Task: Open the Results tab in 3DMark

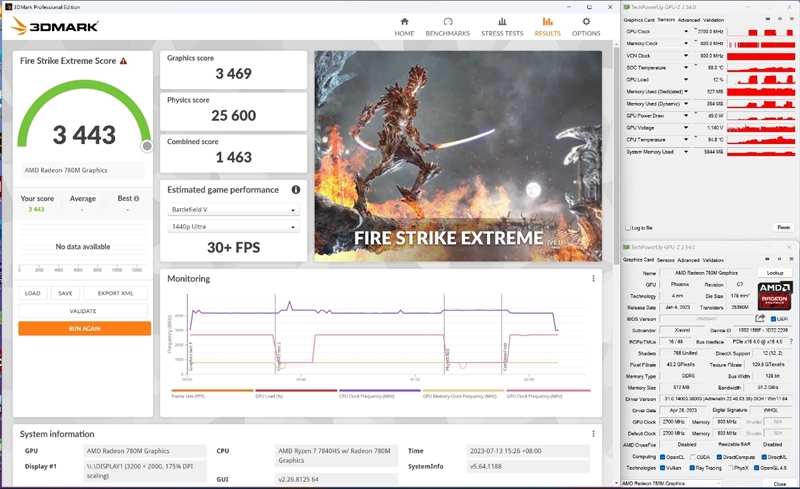Action: point(547,26)
